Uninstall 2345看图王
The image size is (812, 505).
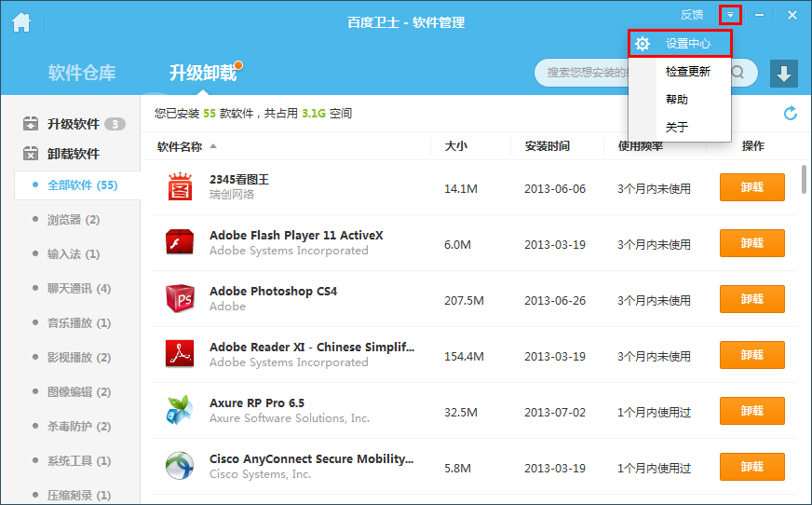751,187
